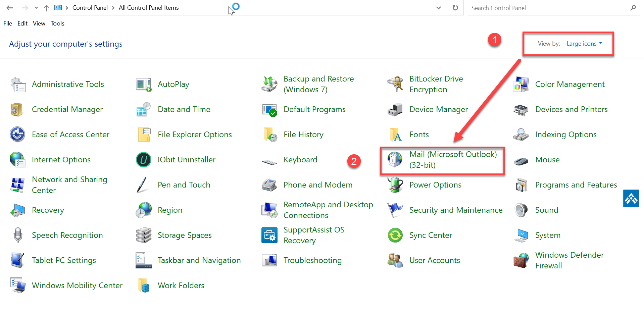This screenshot has width=644, height=311.
Task: Open the User Accounts link
Action: (x=435, y=260)
